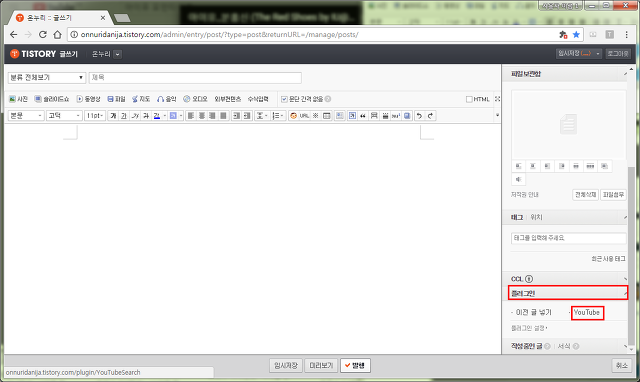The image size is (640, 382).
Task: Click 전체삭제 delete all button
Action: click(585, 195)
